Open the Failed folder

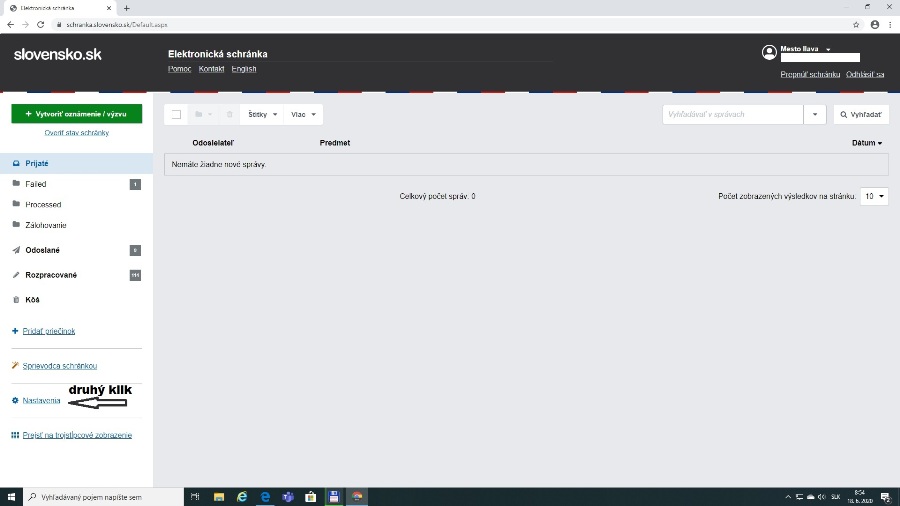pos(36,184)
